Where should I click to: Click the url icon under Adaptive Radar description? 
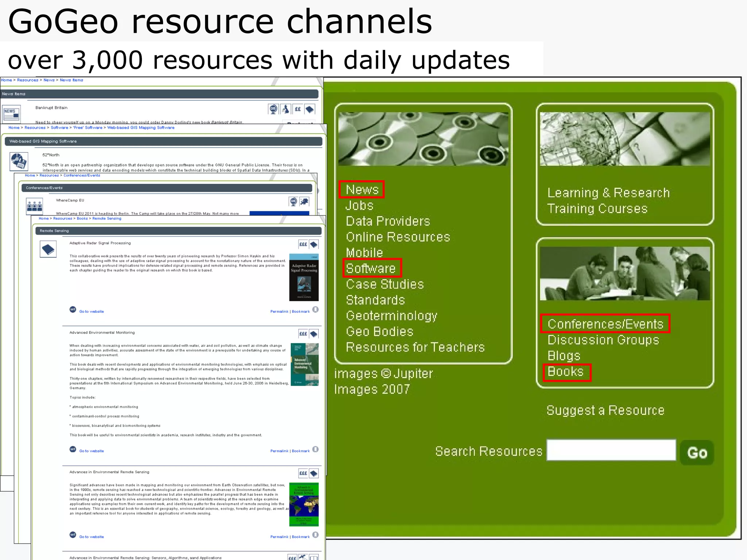click(x=73, y=310)
